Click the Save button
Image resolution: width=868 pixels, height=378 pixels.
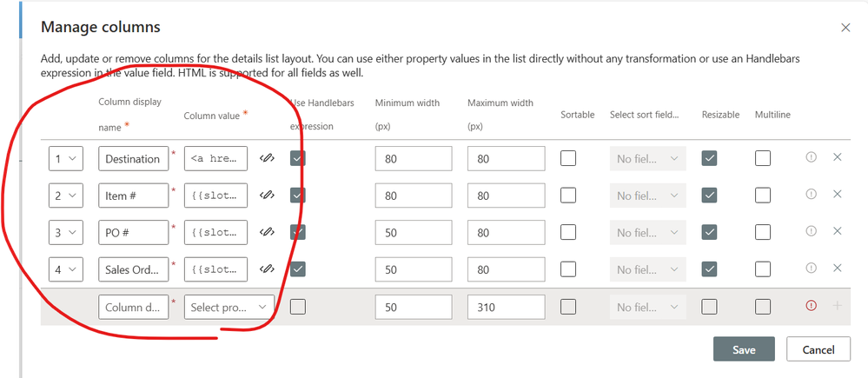click(x=743, y=349)
